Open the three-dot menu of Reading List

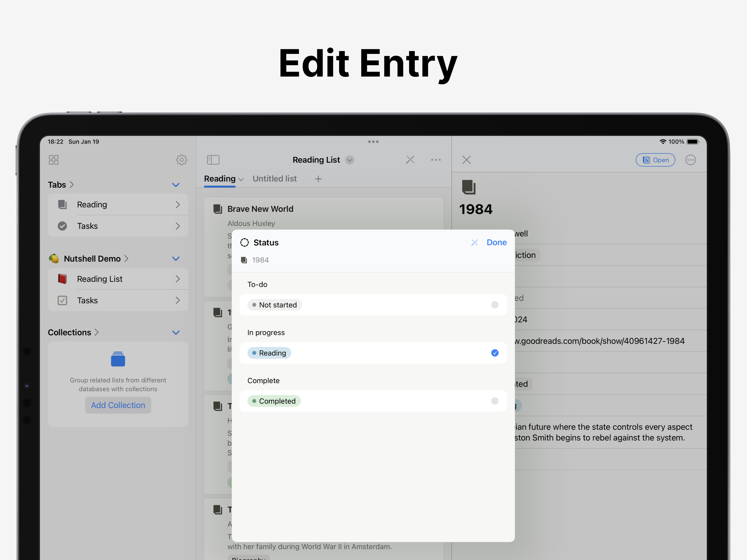pyautogui.click(x=436, y=160)
